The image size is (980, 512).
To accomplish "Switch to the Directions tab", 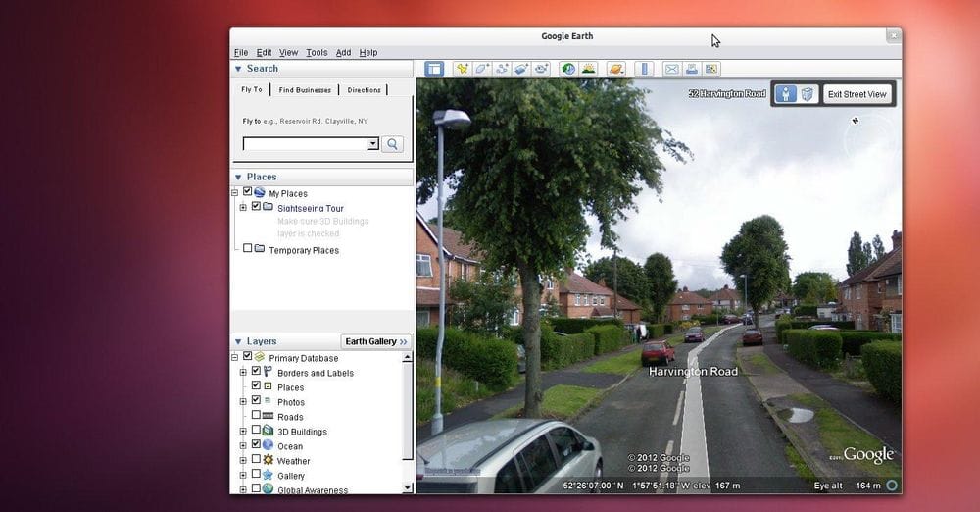I will pyautogui.click(x=364, y=90).
